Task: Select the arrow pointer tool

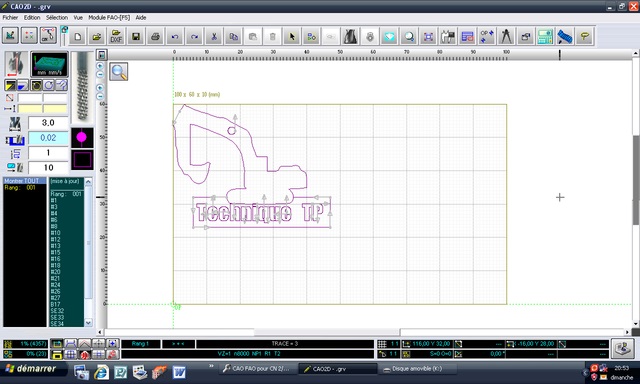Action: coord(291,36)
